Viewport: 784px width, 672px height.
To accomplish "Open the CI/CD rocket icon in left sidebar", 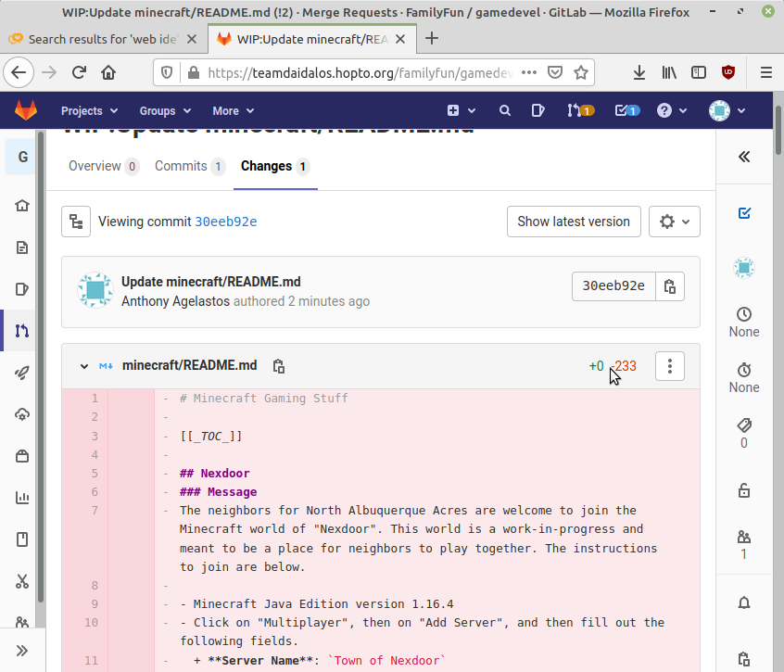I will [22, 373].
